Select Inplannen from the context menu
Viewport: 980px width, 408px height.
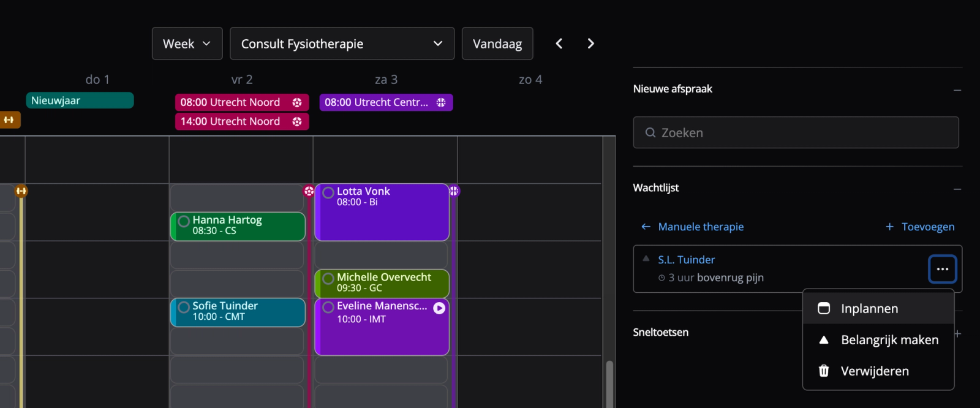869,309
